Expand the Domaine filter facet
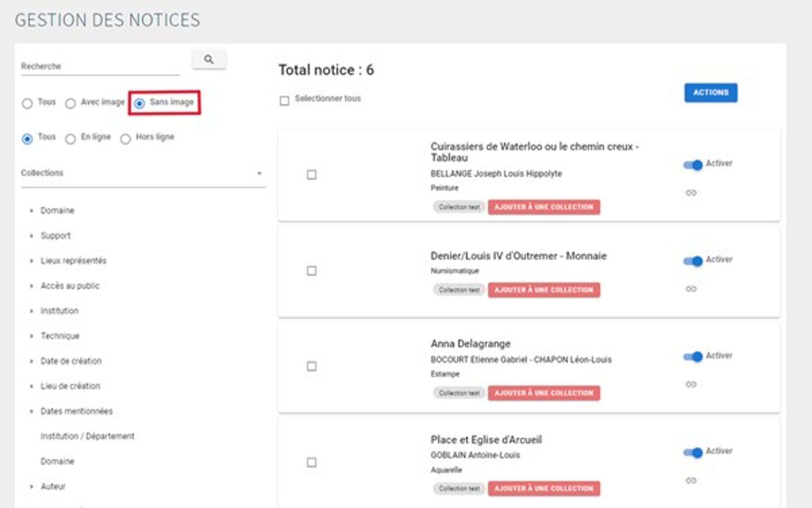 coord(57,211)
